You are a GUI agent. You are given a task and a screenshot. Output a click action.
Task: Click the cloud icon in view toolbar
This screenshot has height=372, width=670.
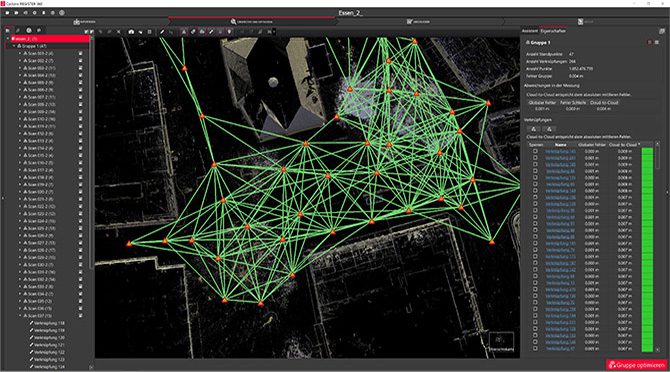pos(202,32)
